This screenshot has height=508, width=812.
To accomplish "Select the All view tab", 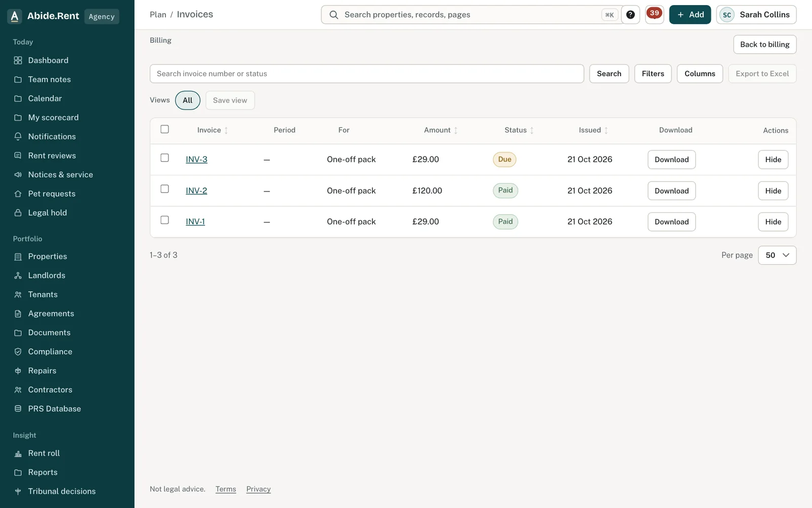I will [x=187, y=100].
